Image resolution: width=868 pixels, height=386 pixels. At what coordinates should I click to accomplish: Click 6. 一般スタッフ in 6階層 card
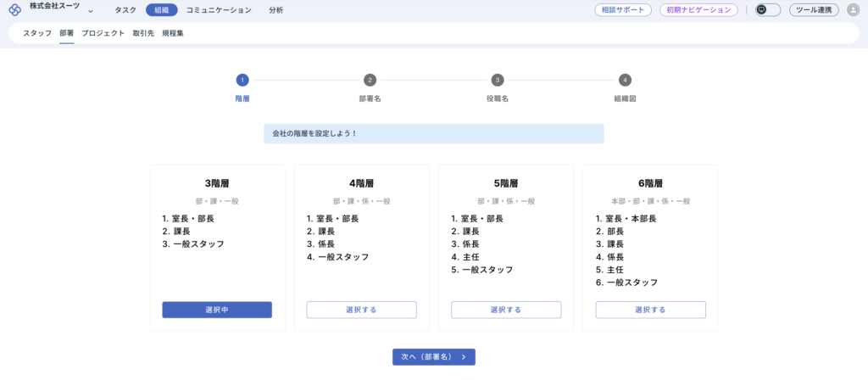pyautogui.click(x=627, y=283)
